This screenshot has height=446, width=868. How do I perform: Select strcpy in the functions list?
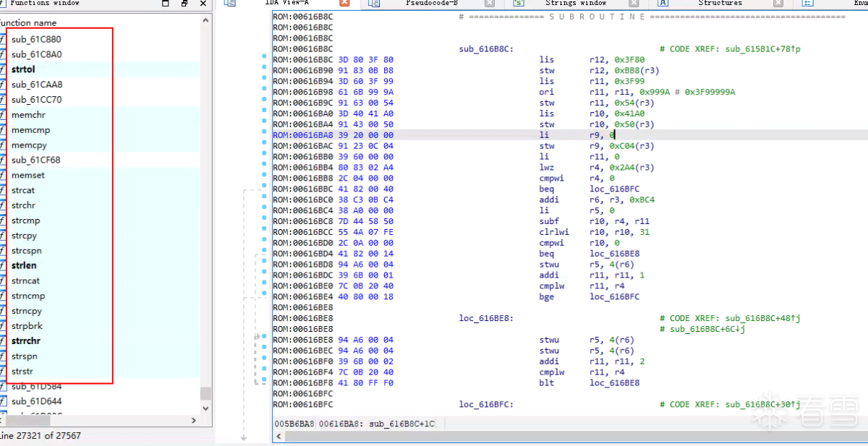click(24, 236)
